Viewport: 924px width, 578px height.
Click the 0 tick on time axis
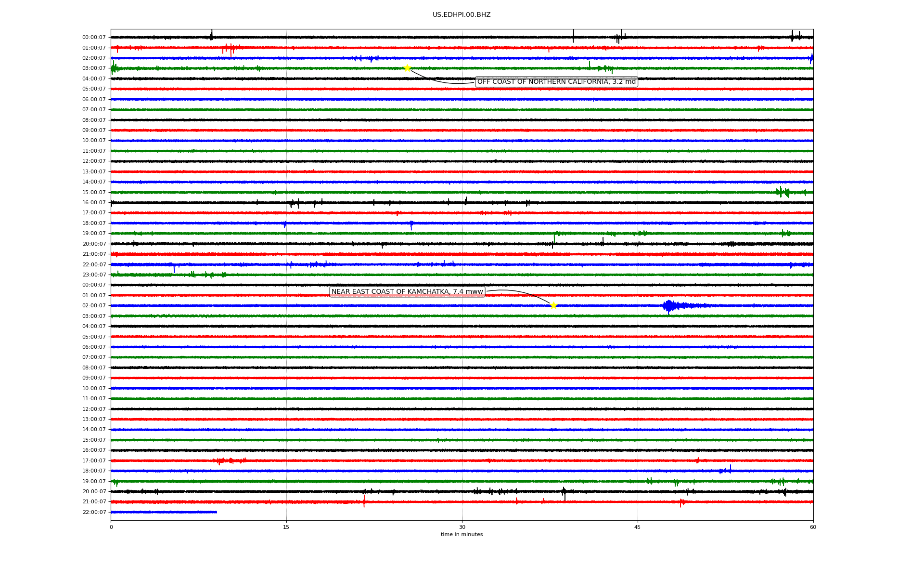tap(111, 527)
